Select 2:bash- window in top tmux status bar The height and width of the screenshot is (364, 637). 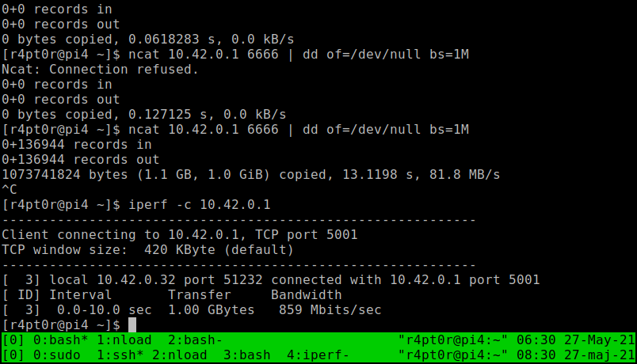pos(195,340)
